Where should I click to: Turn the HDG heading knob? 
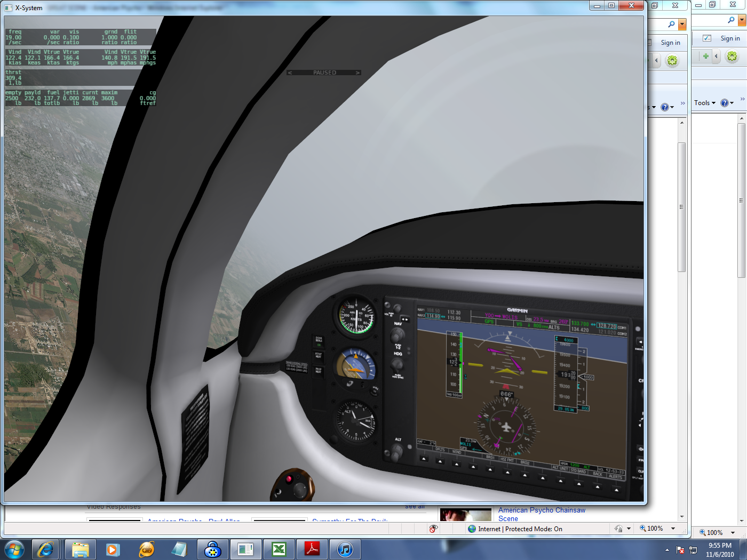coord(397,365)
